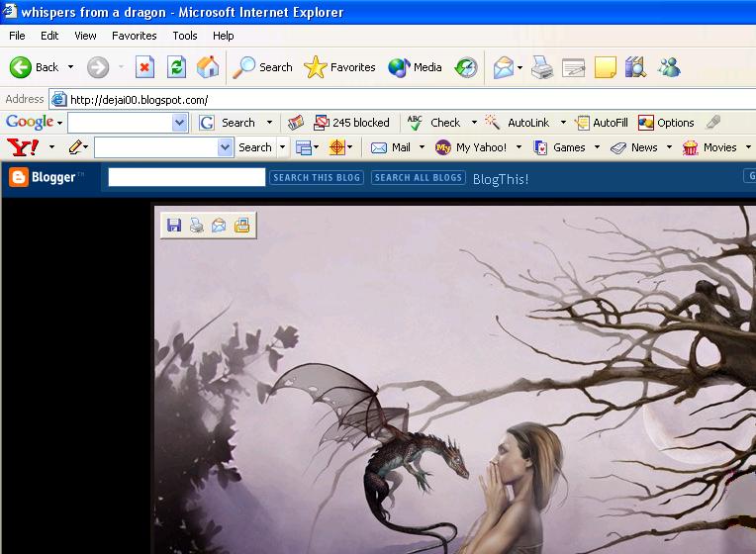Click the Edit page icon in toolbar
The height and width of the screenshot is (554, 756).
573,68
